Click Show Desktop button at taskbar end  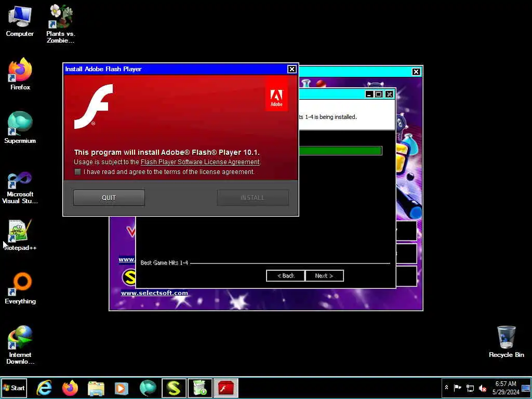point(526,388)
